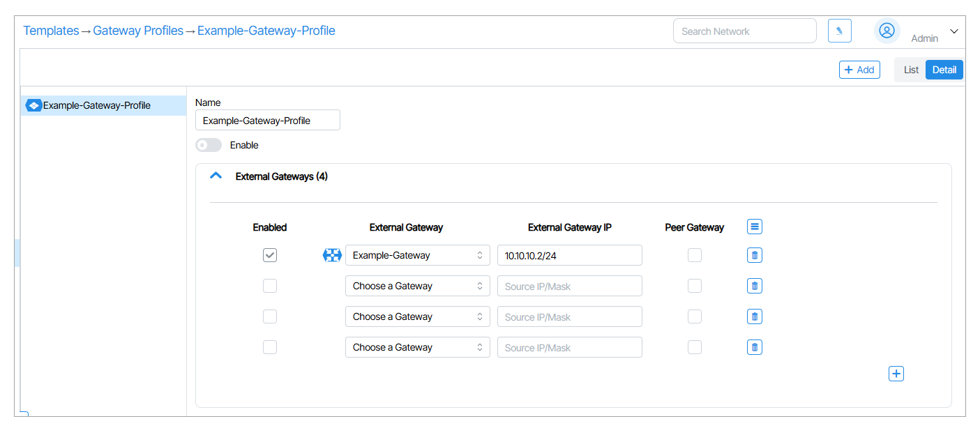
Task: Open the Admin user profile icon
Action: click(887, 31)
